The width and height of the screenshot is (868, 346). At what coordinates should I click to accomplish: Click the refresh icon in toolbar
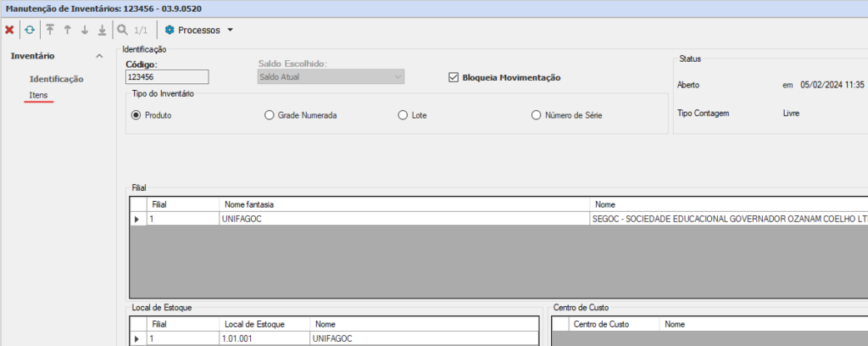(x=30, y=30)
